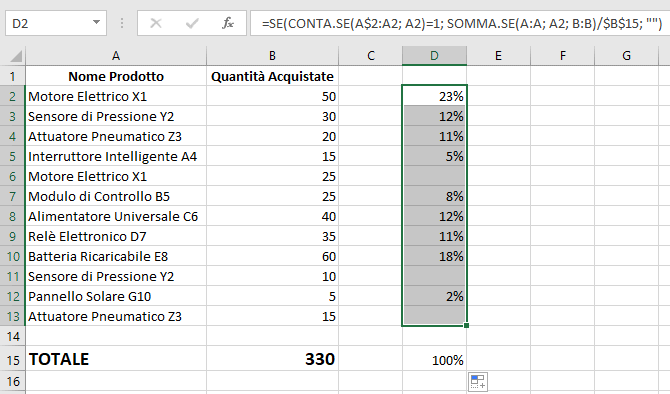
Task: Click the 5% cell in column D
Action: coord(434,156)
